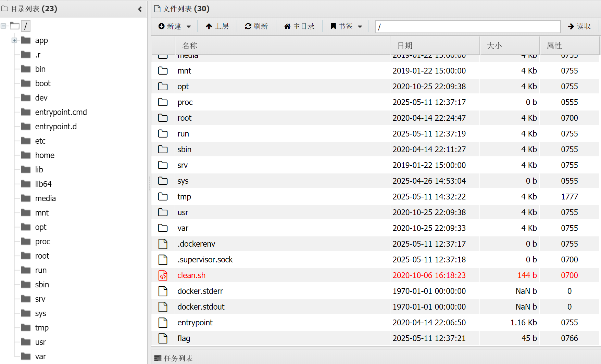
Task: Open the sbin folder in directory tree
Action: coord(42,285)
